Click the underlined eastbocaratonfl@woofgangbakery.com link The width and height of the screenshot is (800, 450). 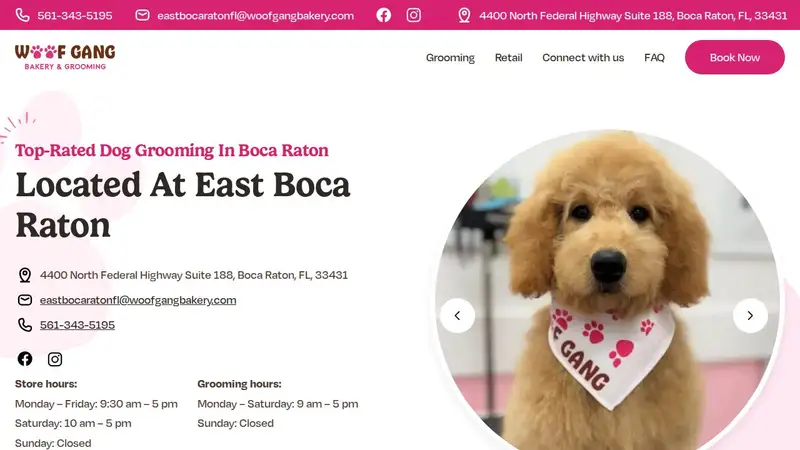[138, 300]
